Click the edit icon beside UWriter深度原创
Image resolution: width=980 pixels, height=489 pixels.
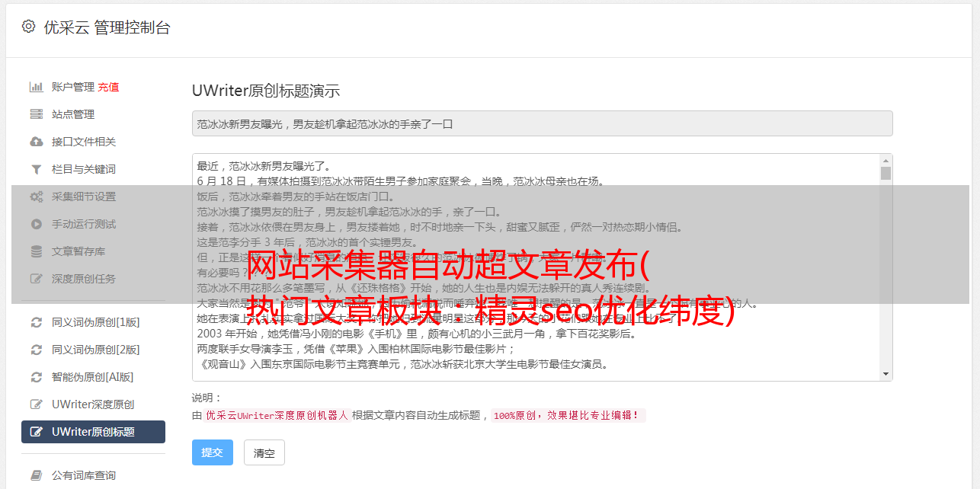[36, 404]
